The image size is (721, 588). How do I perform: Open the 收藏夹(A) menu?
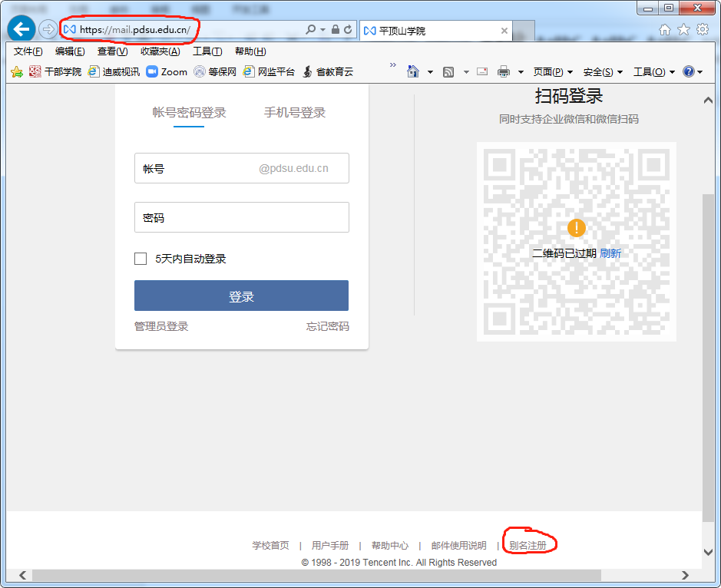click(x=160, y=51)
